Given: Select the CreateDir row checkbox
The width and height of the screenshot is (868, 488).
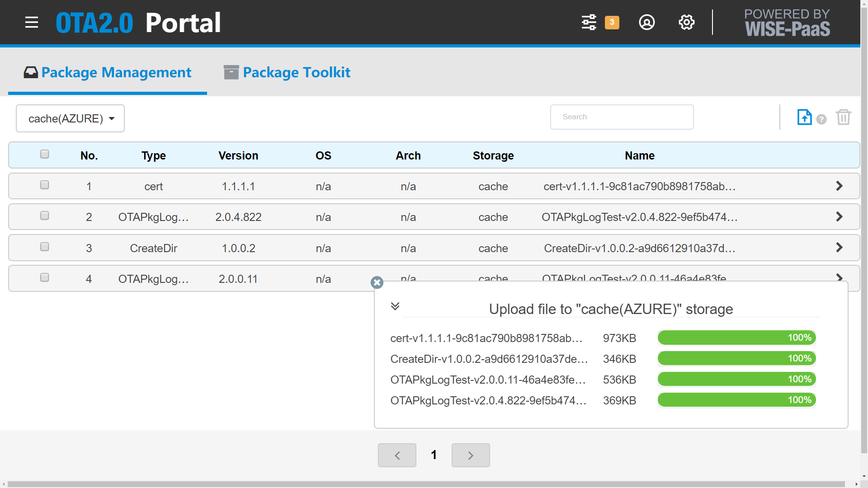Looking at the screenshot, I should (x=44, y=247).
